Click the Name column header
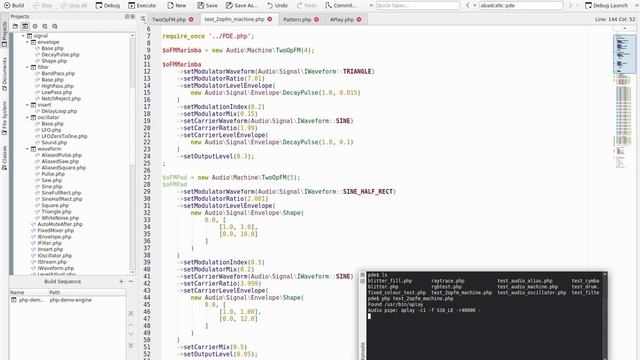This screenshot has width=640, height=360. pos(29,292)
